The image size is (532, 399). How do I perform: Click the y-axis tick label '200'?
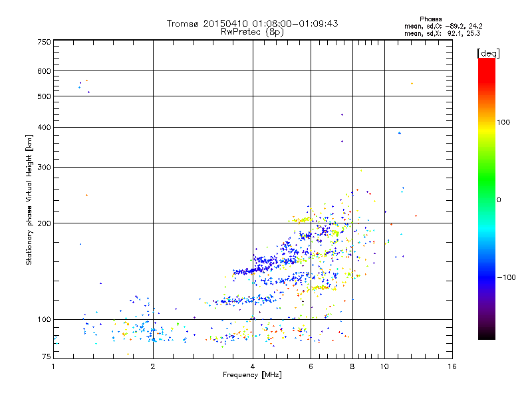point(44,223)
